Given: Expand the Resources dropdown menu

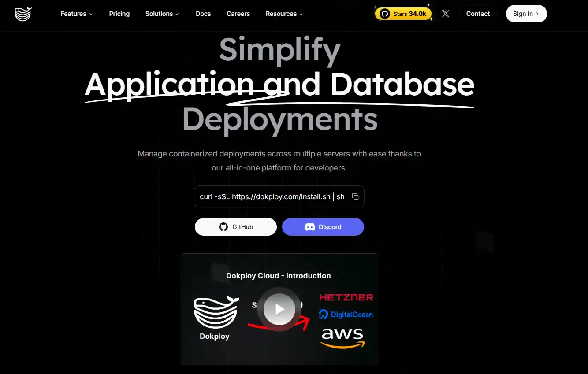Looking at the screenshot, I should [284, 14].
